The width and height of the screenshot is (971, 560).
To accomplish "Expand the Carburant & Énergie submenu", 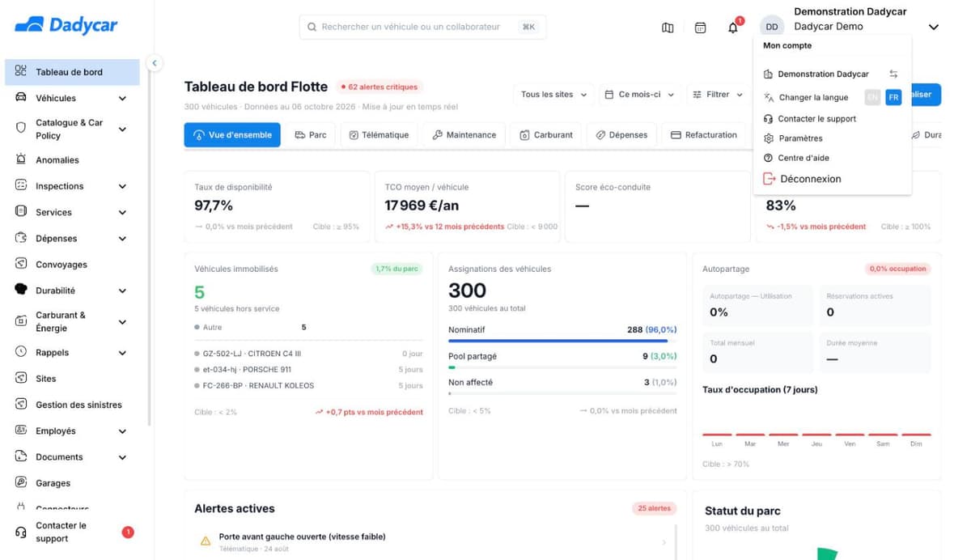I will (122, 322).
